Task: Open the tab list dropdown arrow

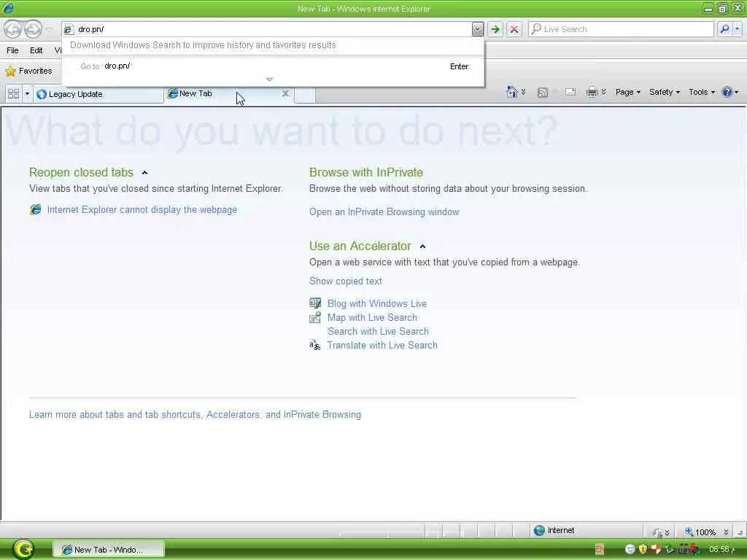Action: coord(27,94)
